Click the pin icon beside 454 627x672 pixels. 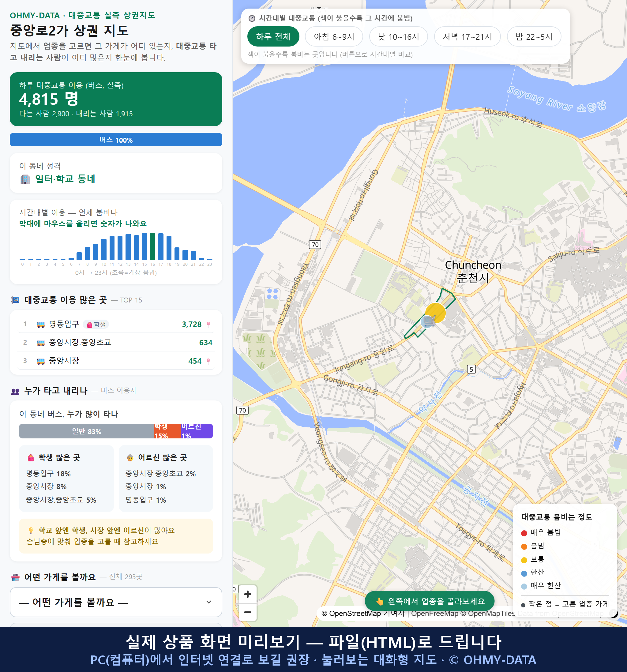click(208, 361)
